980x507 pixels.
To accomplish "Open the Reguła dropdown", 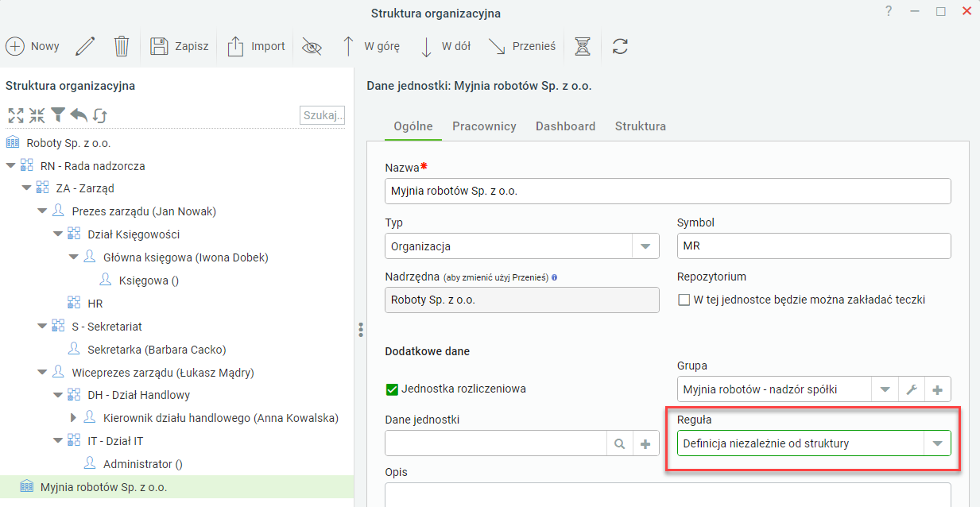I will click(x=937, y=443).
